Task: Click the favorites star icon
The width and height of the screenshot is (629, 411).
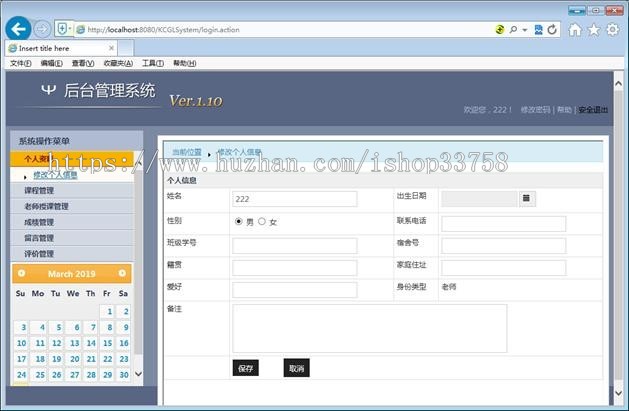Action: (594, 29)
